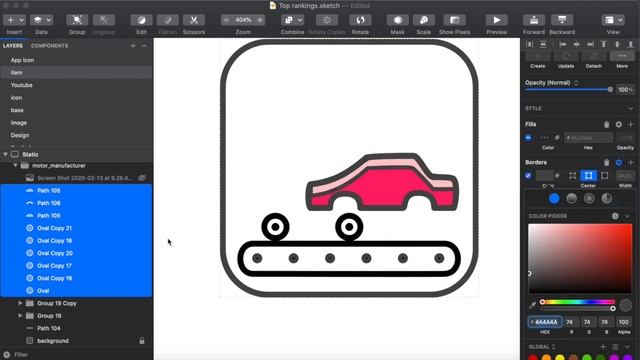Screen dimensions: 640x360
Task: Update the layer style
Action: coord(566,56)
